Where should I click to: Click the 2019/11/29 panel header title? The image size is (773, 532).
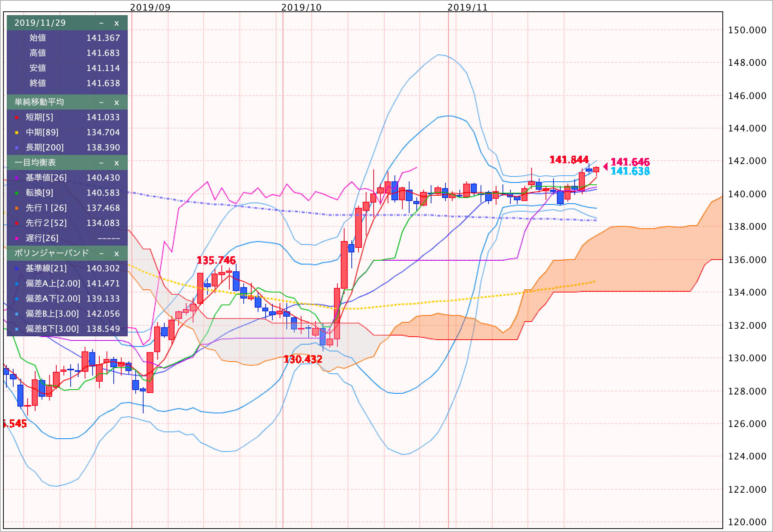coord(40,23)
